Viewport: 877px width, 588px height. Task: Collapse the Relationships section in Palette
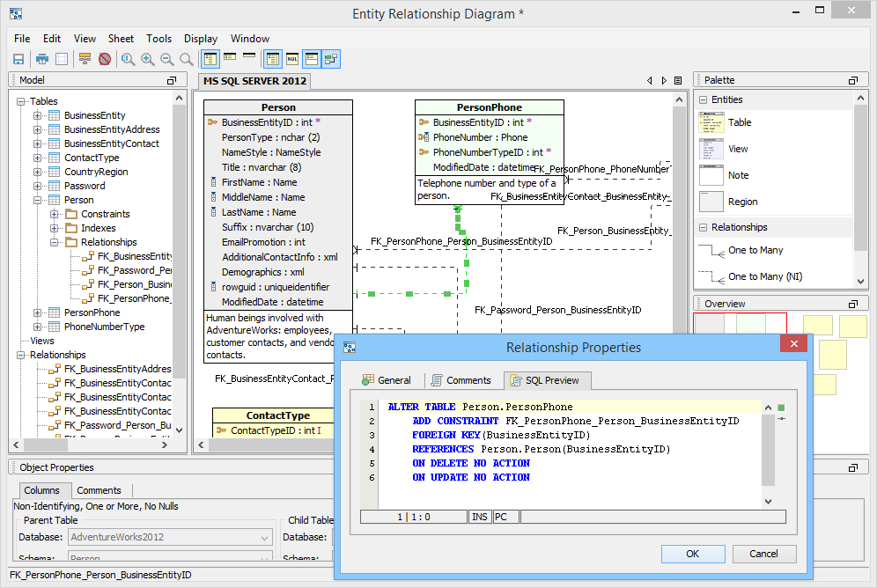tap(703, 227)
